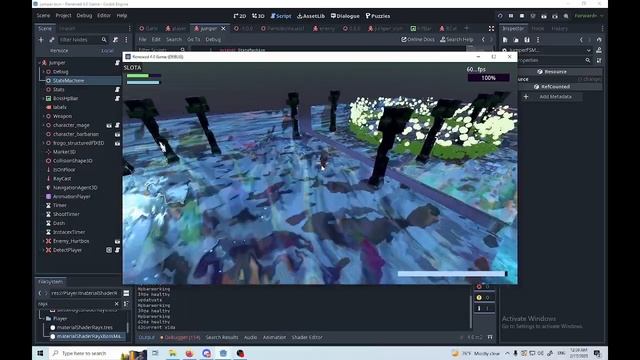Save the current resource in Inspector
Viewport: 640px width, 360px height.
tap(527, 40)
